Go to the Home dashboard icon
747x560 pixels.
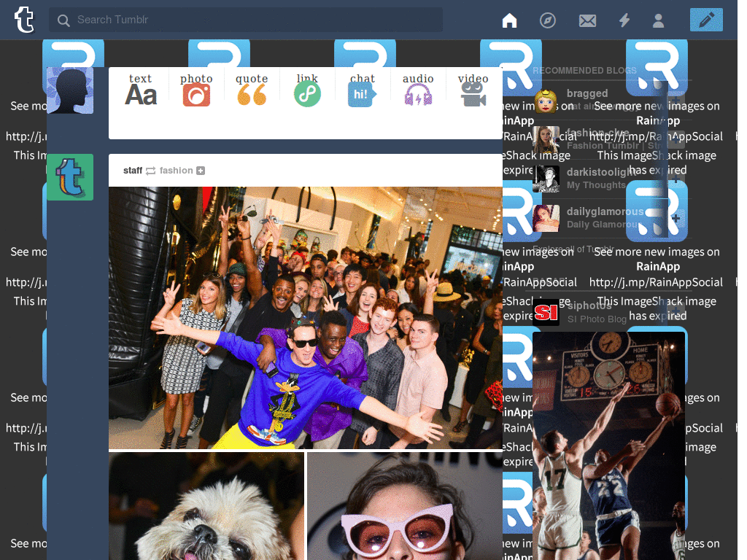tap(509, 20)
